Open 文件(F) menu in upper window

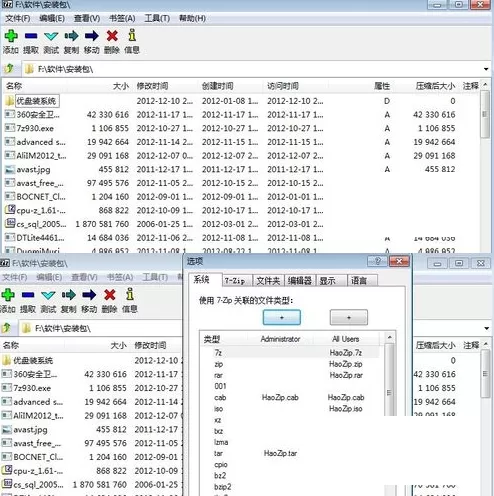tap(17, 18)
